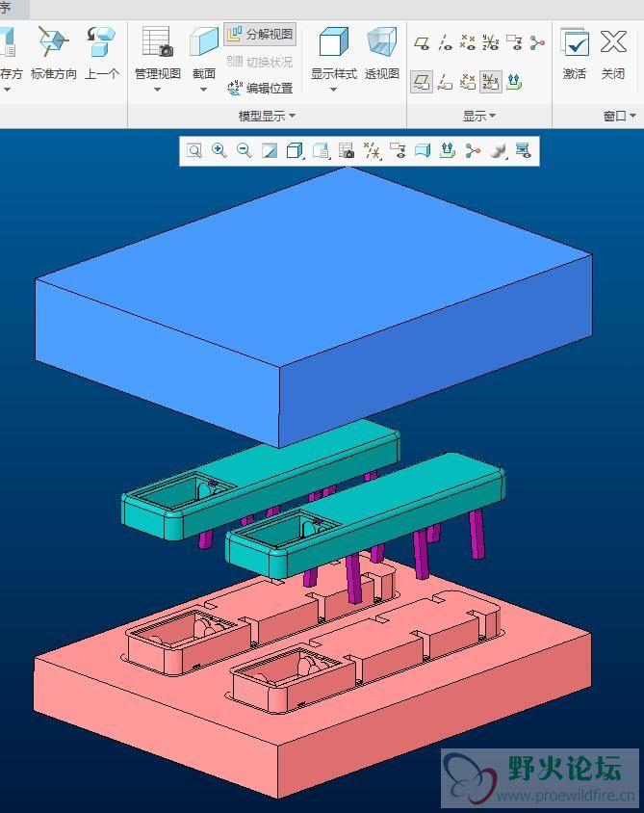Open the 管理视图 (view manager) dropdown
Screen dimensions: 644x813
click(x=156, y=90)
